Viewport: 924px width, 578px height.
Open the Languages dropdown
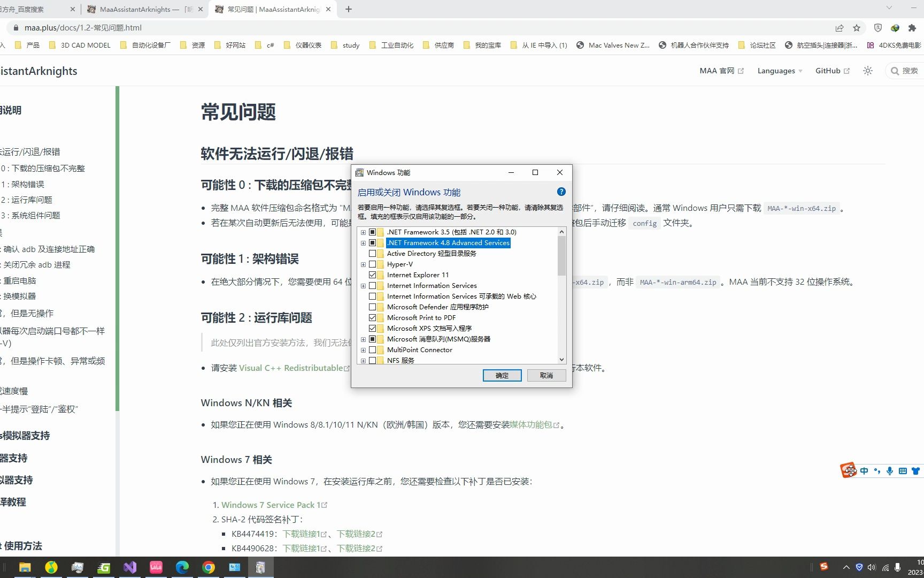780,71
